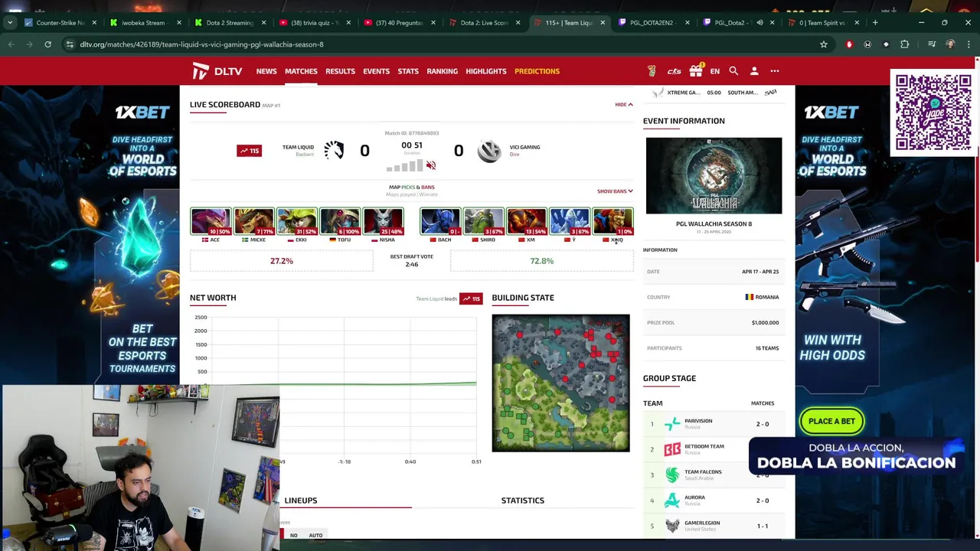The image size is (980, 551).
Task: Open the Predictions menu
Action: pyautogui.click(x=537, y=71)
